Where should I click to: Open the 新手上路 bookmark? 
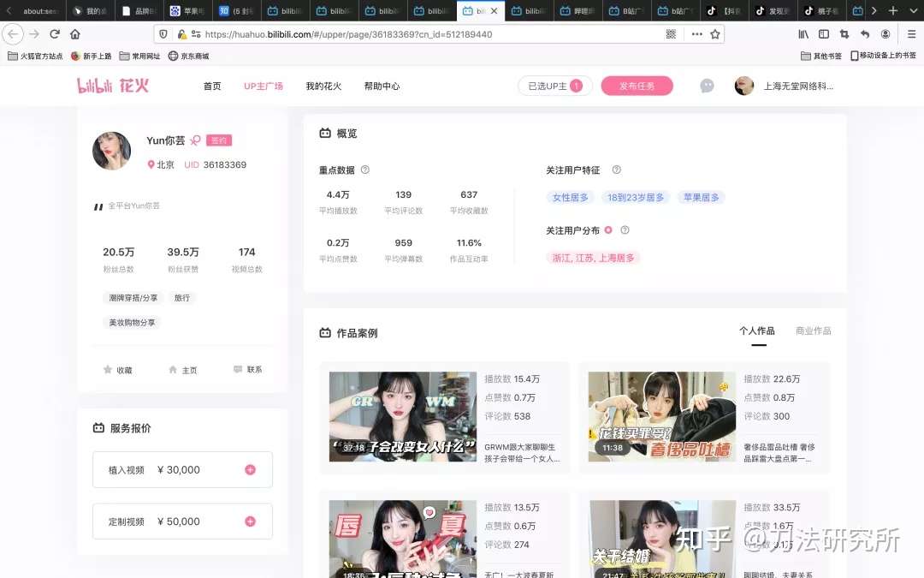pyautogui.click(x=91, y=56)
